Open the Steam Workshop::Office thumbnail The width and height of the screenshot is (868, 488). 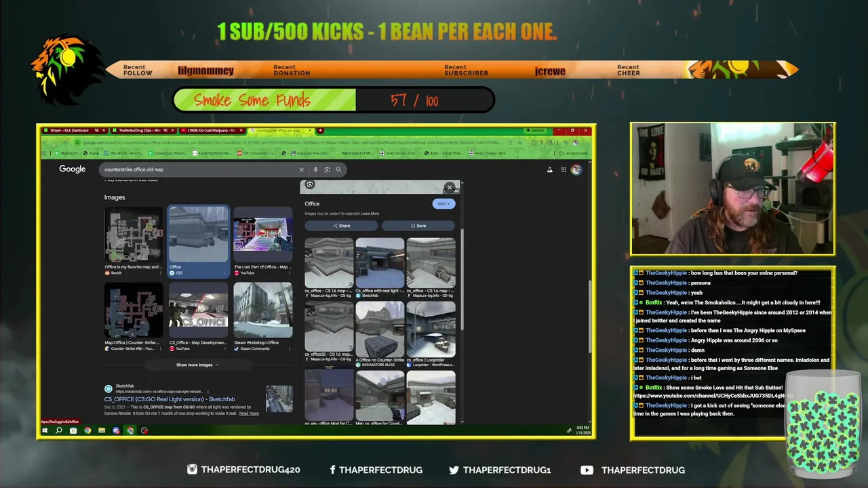[x=263, y=310]
